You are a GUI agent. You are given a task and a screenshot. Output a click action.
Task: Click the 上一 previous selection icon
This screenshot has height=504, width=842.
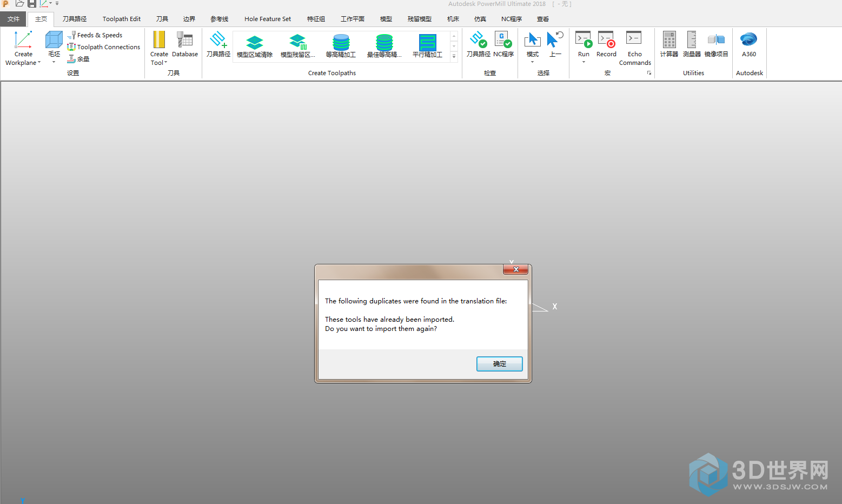pos(555,39)
